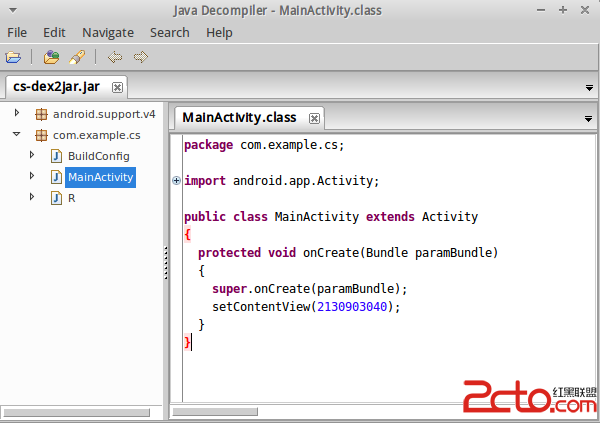
Task: Click the Bundle type in onCreate signature
Action: pos(387,253)
